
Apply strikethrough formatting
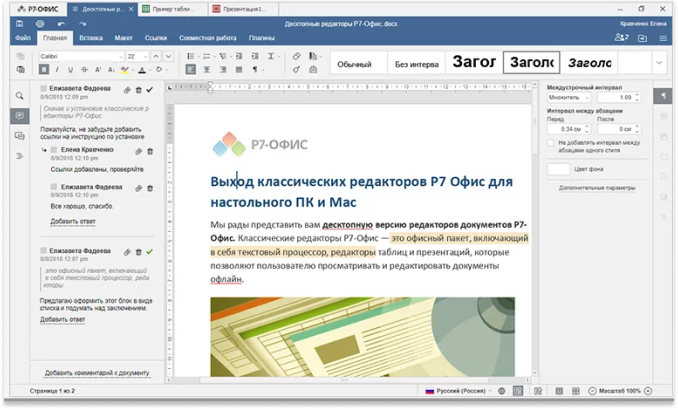click(84, 70)
